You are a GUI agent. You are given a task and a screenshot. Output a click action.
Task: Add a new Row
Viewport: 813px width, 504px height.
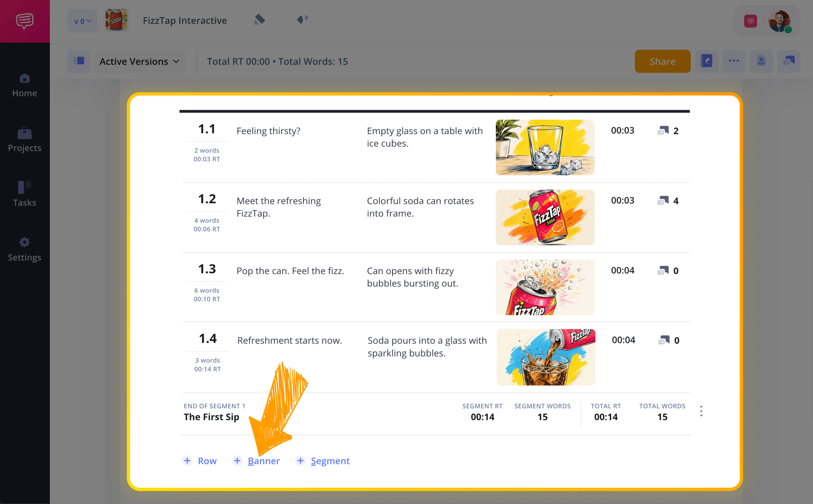point(200,461)
